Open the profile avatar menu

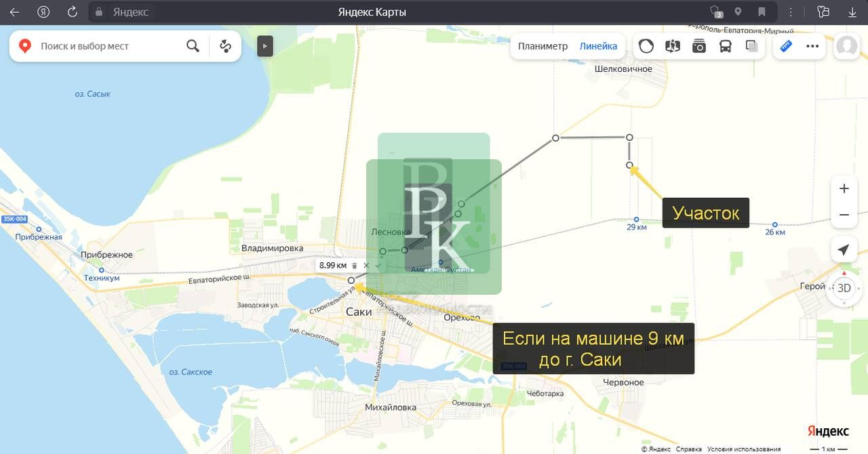pos(846,46)
